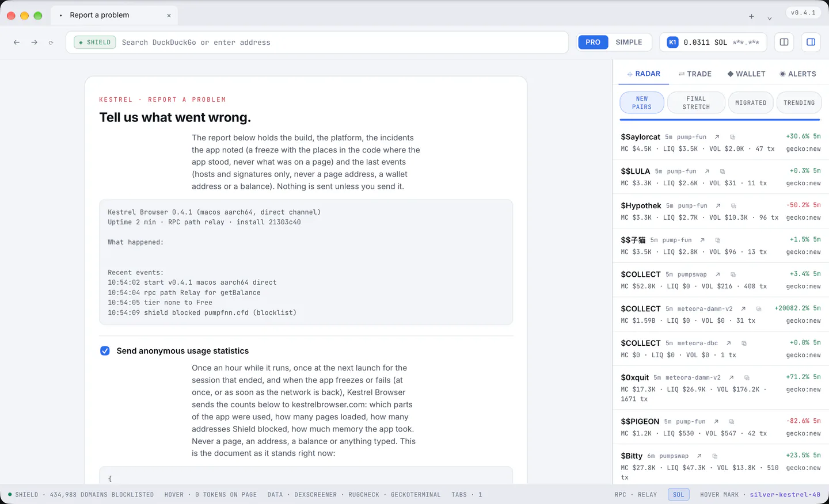Copy address for $$LULA

click(x=722, y=171)
